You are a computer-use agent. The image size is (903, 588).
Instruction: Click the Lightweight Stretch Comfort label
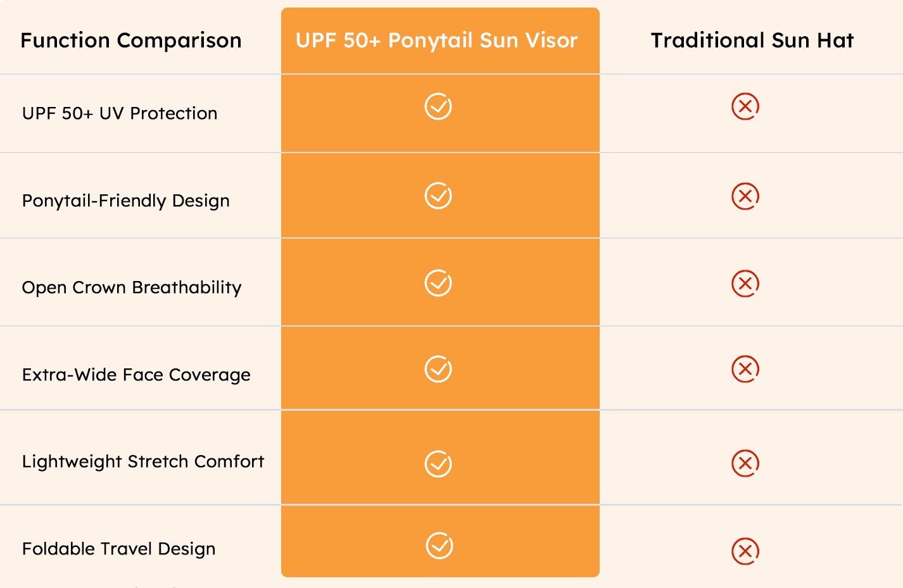point(143,461)
